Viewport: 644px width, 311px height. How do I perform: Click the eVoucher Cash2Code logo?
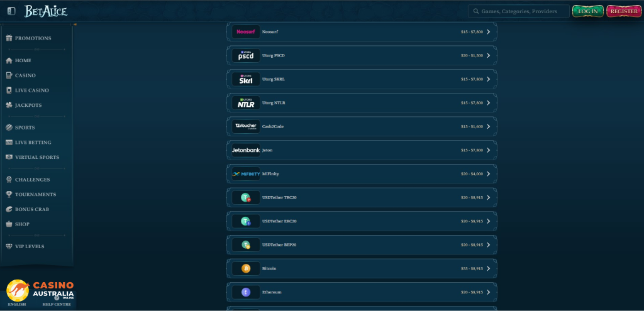click(246, 126)
